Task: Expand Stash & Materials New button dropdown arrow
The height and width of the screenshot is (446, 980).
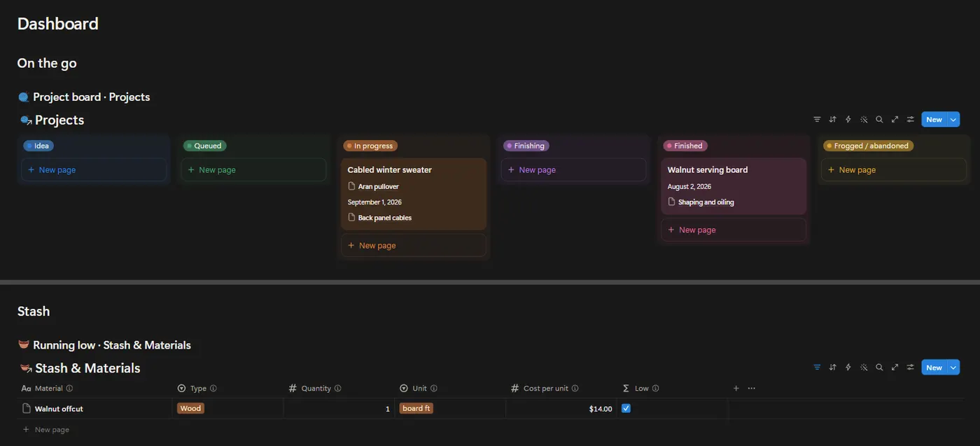Action: pos(953,368)
